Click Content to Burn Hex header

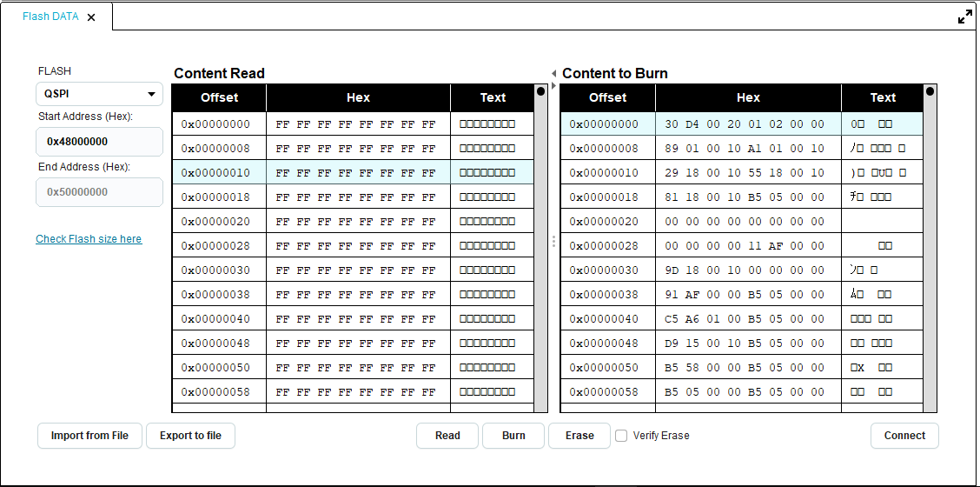(x=748, y=97)
